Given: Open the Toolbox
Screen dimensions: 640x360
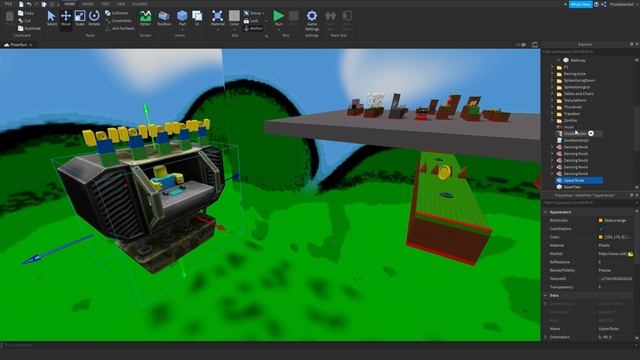Looking at the screenshot, I should coord(164,18).
